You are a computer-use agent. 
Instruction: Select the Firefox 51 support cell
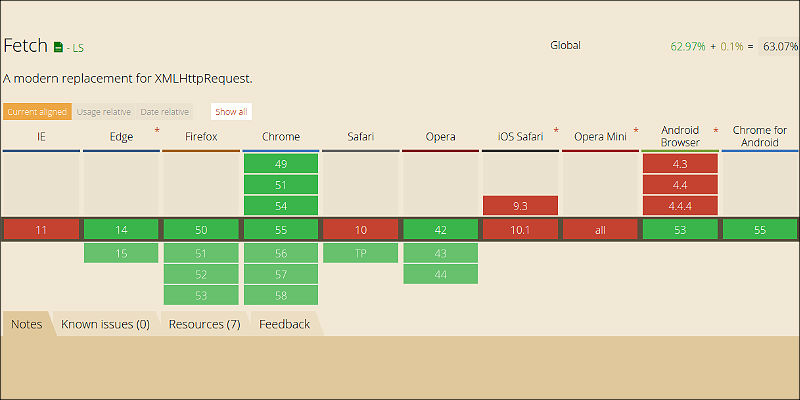201,253
